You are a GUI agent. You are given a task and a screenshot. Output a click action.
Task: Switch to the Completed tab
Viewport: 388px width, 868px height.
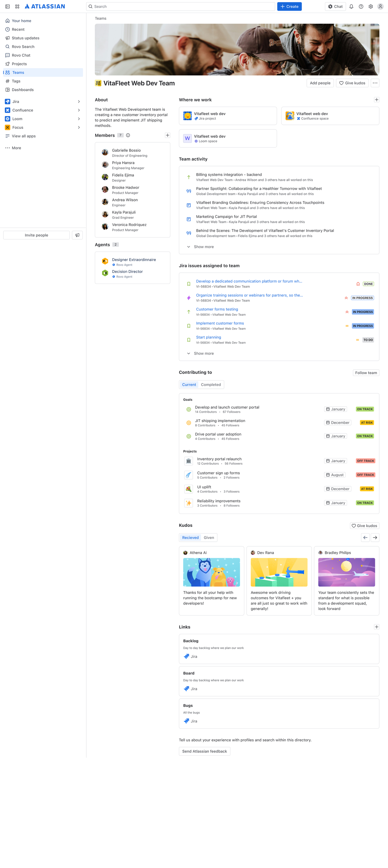tap(211, 384)
